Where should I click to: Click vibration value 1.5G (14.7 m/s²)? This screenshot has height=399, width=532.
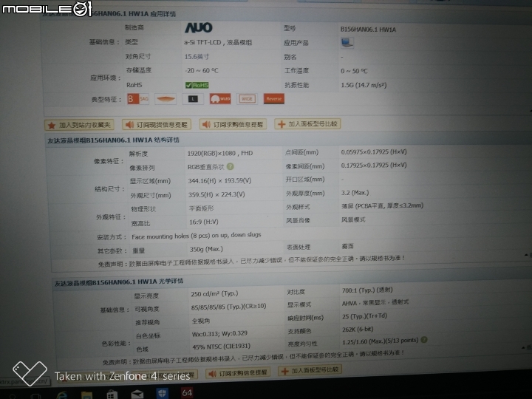(364, 85)
